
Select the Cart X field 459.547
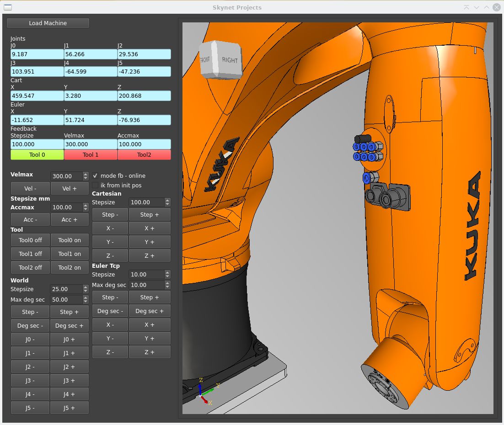pos(37,96)
